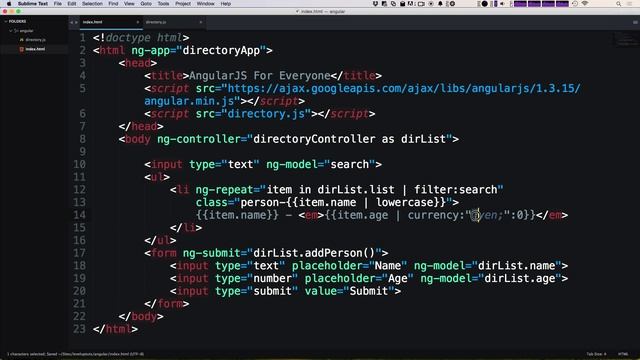Click "directory.js" src on line 6

266,114
